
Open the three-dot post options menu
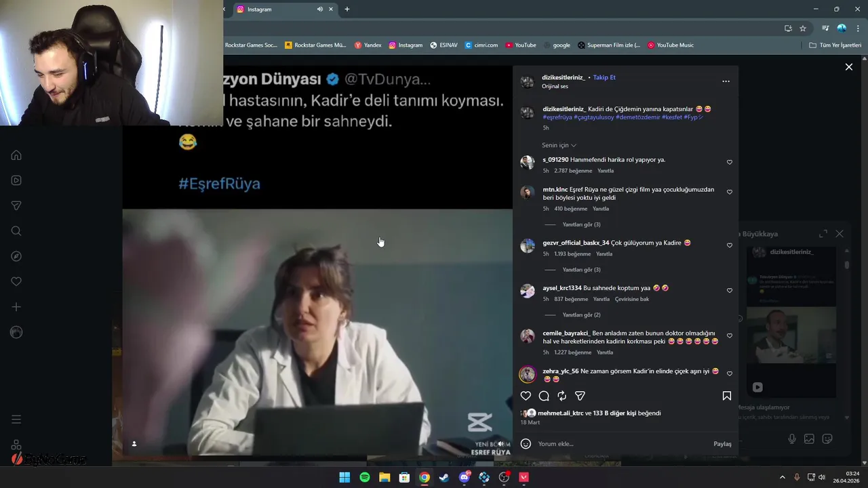(x=726, y=81)
